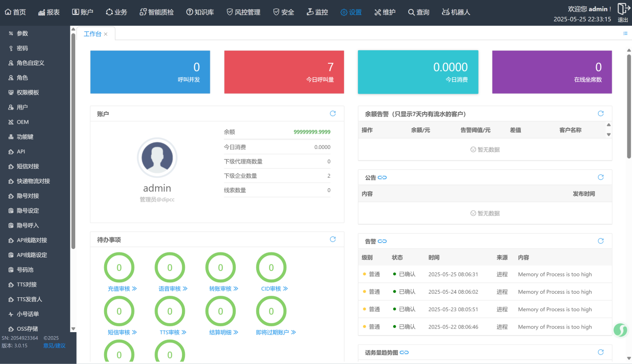
Task: Open 充值审核 pending review link
Action: click(122, 289)
